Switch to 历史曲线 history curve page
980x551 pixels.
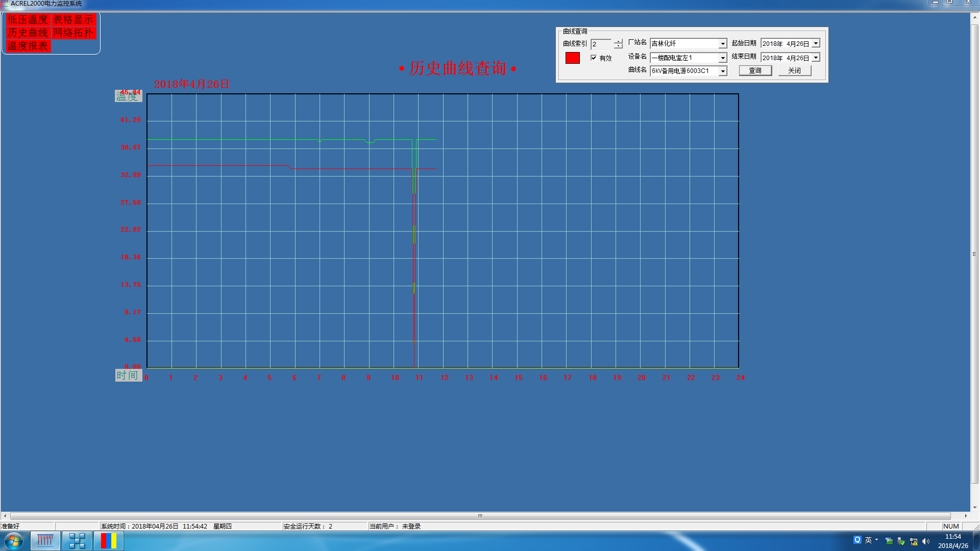tap(28, 33)
